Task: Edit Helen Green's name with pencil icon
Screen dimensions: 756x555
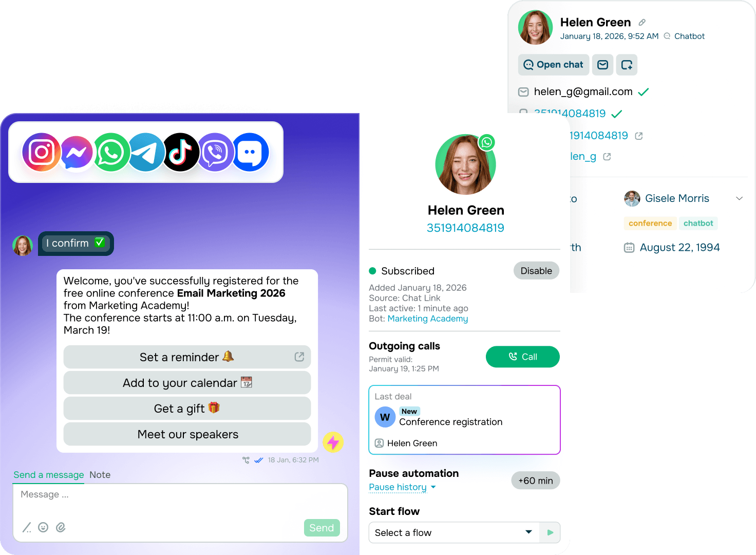Action: click(642, 23)
